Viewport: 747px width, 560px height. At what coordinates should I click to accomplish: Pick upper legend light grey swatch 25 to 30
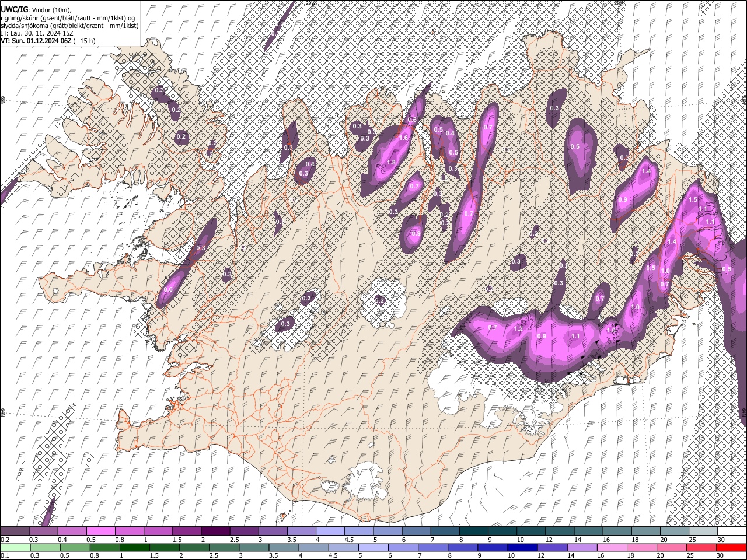pos(703,531)
